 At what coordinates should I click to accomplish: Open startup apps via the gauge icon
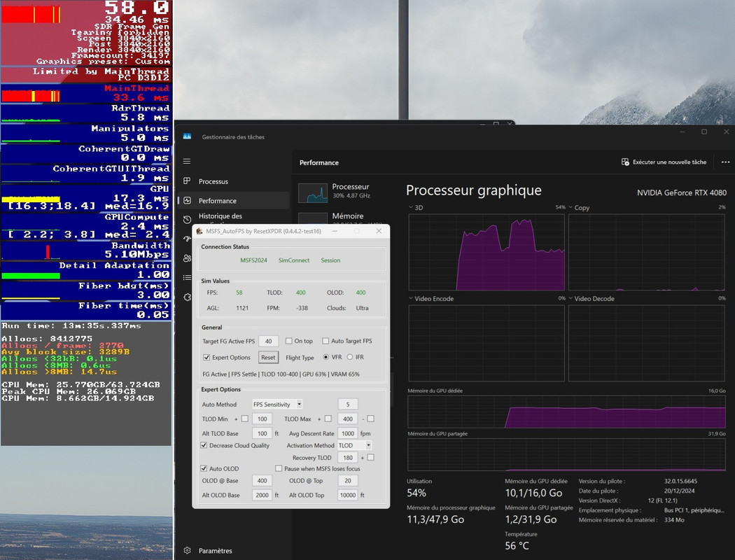point(187,239)
